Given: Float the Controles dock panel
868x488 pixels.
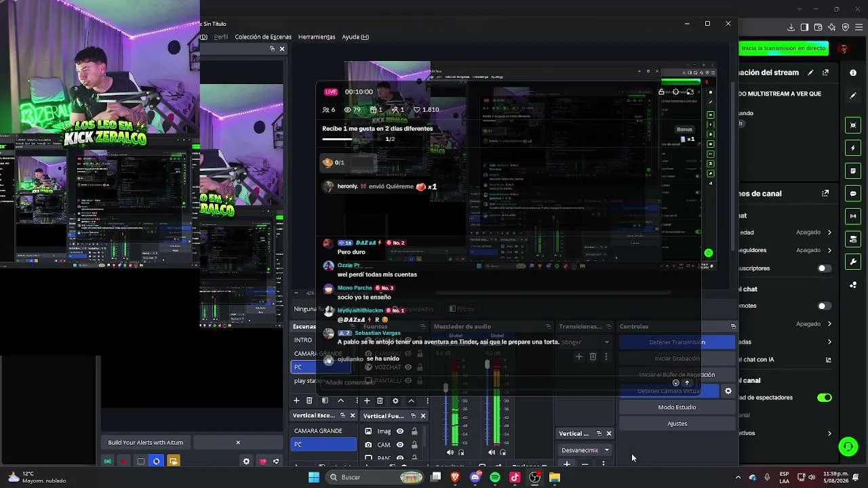Looking at the screenshot, I should click(733, 327).
